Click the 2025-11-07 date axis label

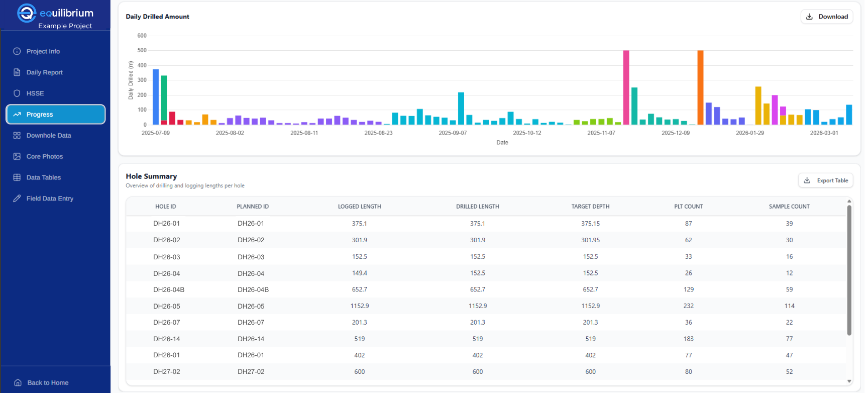pos(601,133)
